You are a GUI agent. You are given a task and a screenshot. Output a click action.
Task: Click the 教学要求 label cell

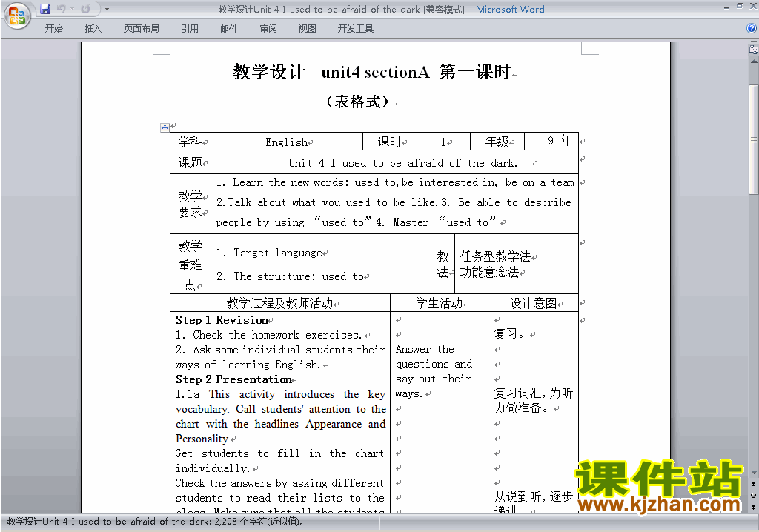pos(190,204)
